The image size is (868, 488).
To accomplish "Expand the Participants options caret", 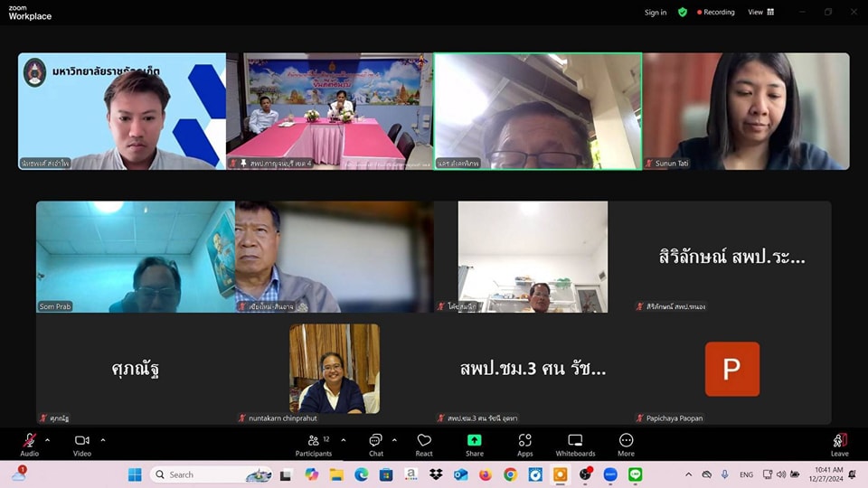I will tap(344, 440).
